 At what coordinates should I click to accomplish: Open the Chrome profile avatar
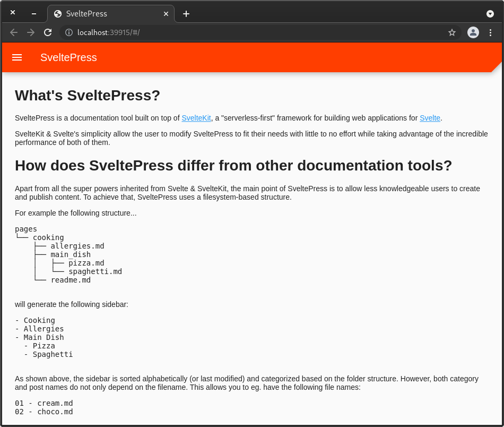pos(473,32)
